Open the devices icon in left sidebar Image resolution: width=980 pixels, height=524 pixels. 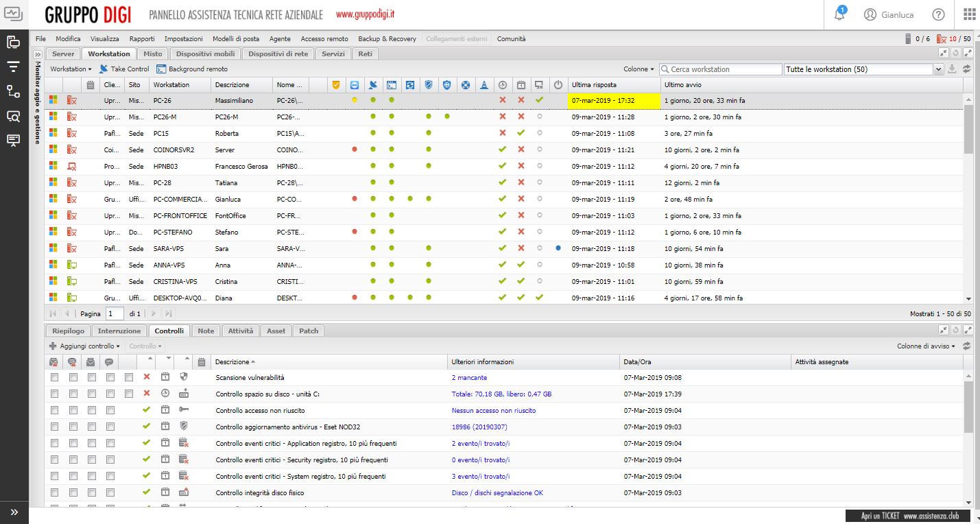14,42
